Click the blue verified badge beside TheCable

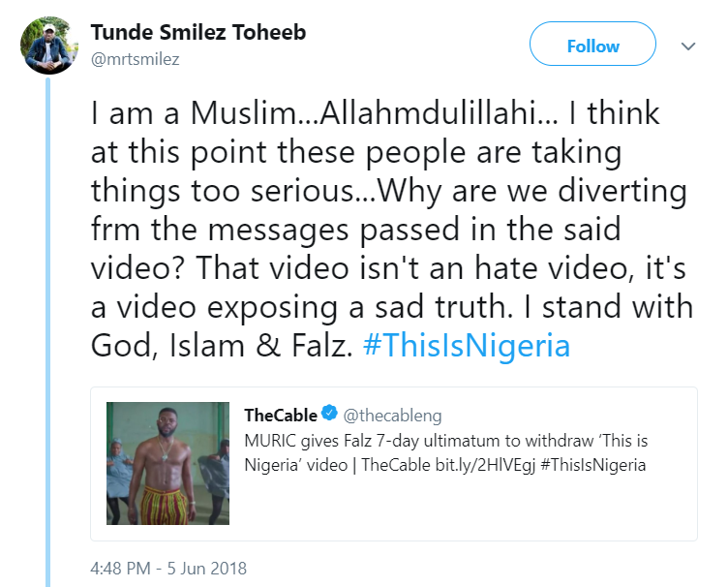point(329,416)
